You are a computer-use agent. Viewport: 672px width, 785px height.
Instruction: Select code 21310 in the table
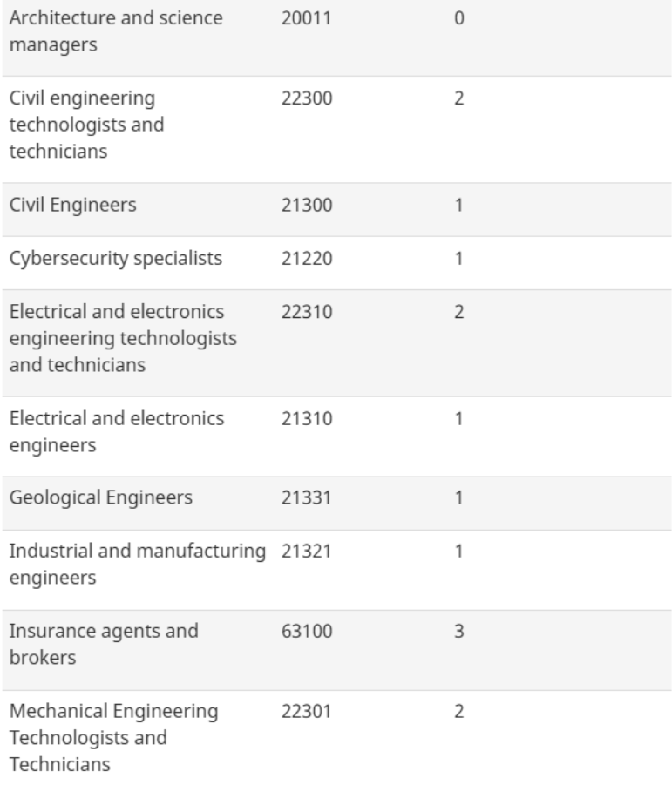306,419
